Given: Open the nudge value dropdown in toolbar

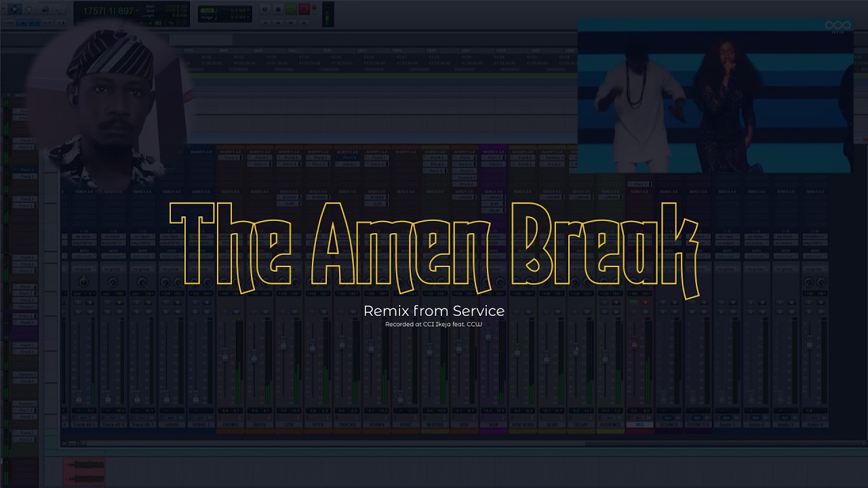Looking at the screenshot, I should [x=248, y=17].
